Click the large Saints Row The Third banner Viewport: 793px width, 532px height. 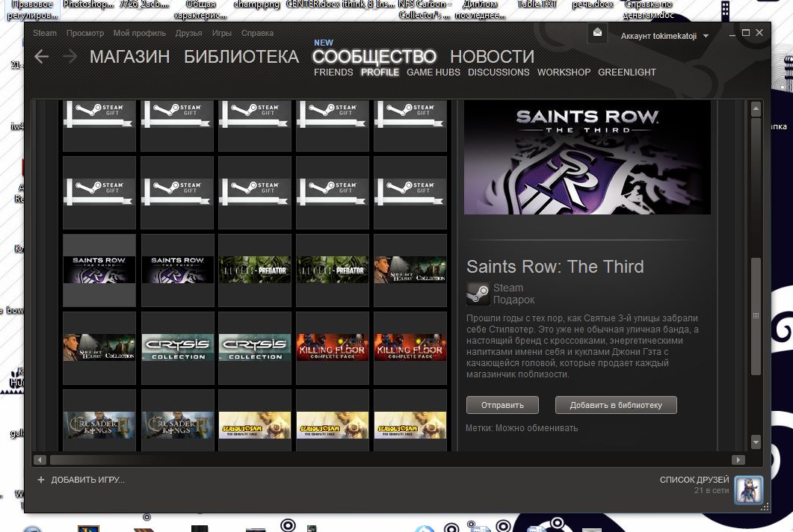587,157
